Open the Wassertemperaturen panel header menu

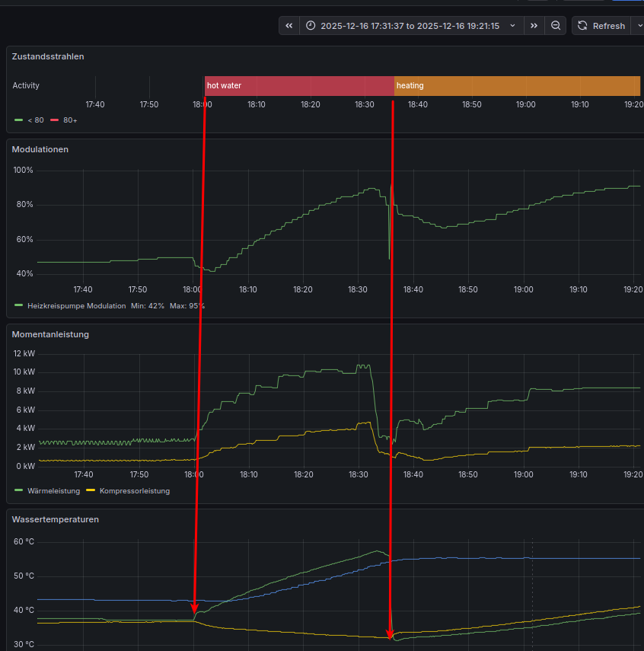coord(56,519)
